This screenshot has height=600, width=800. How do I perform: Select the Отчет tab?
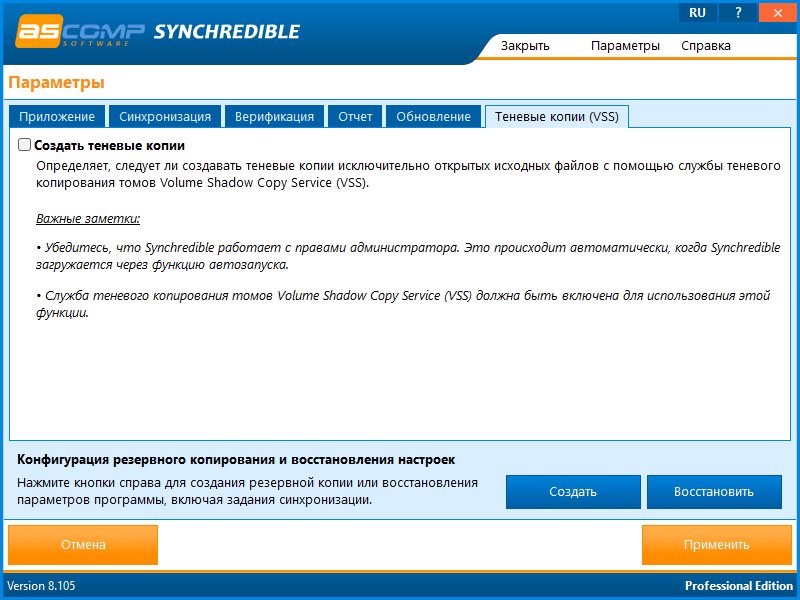pyautogui.click(x=355, y=116)
